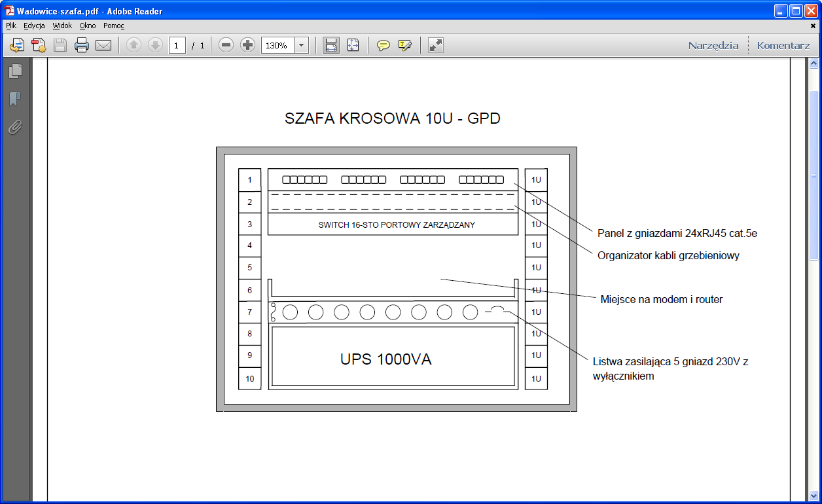
Task: Switch to read mode view icon
Action: click(435, 45)
